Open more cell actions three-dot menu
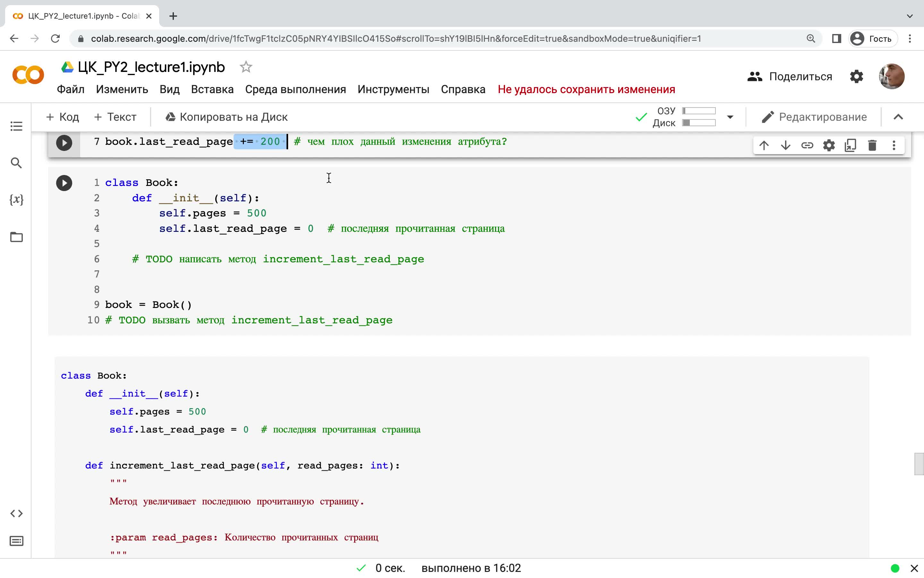 [894, 145]
